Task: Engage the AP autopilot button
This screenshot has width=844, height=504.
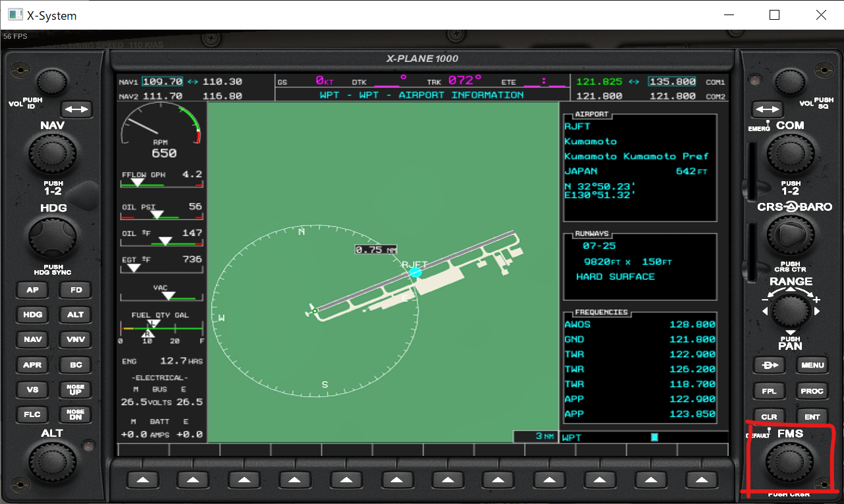Action: (32, 290)
